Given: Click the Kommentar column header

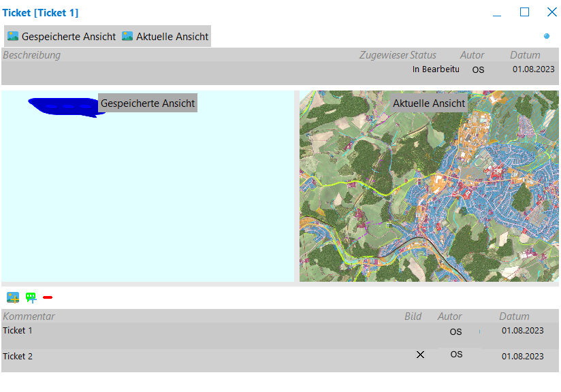Looking at the screenshot, I should 29,316.
